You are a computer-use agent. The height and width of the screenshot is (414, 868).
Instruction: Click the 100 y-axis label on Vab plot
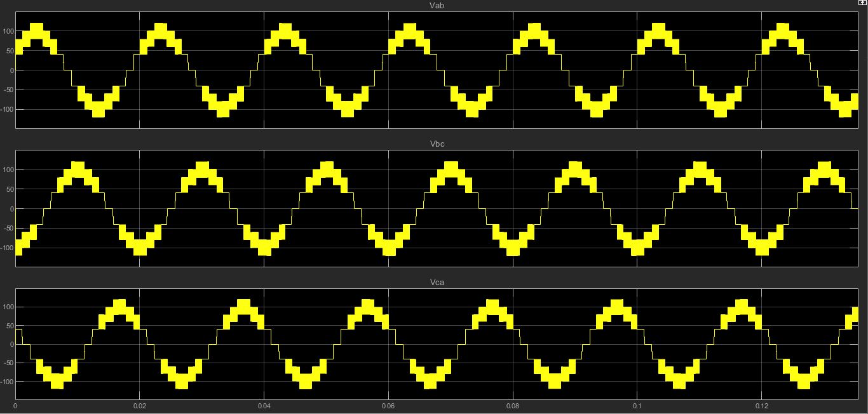click(8, 31)
